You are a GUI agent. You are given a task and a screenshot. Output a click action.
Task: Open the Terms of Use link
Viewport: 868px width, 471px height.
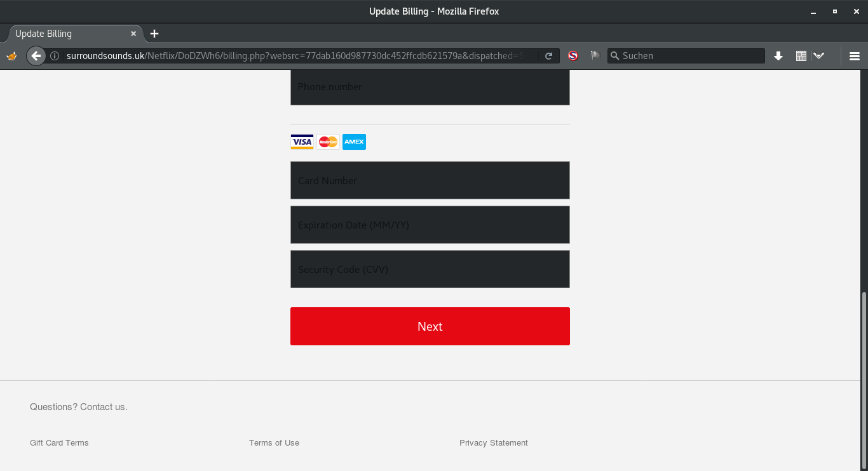pyautogui.click(x=274, y=443)
